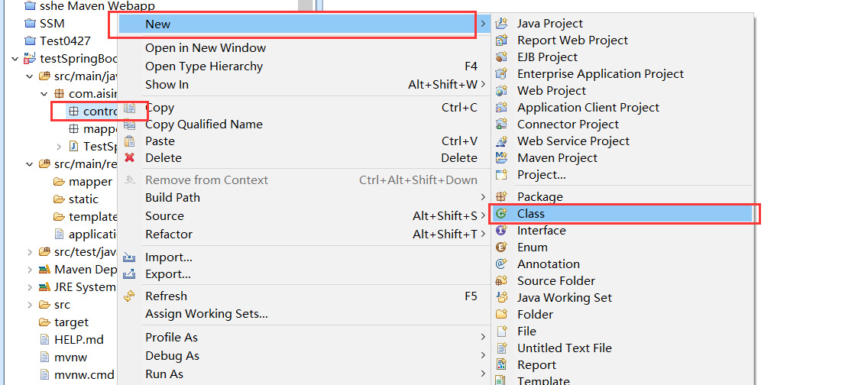Click the Java Project icon in submenu
The height and width of the screenshot is (385, 868).
coord(501,23)
